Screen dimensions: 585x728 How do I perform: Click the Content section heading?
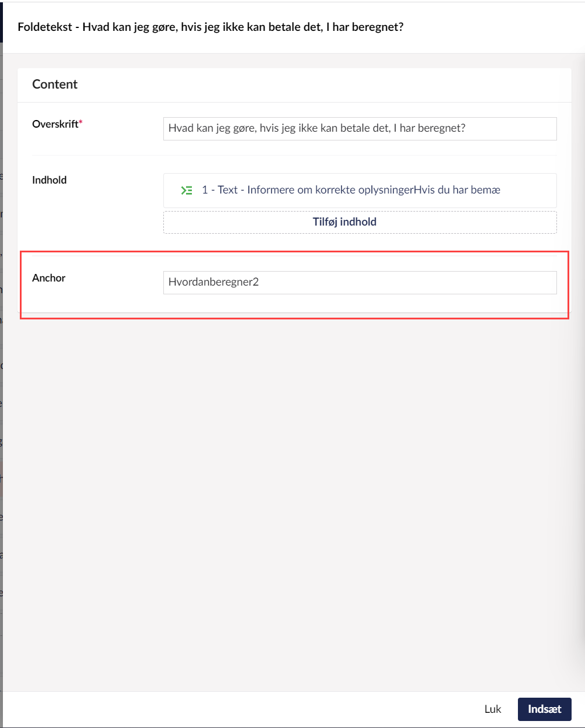(x=55, y=85)
